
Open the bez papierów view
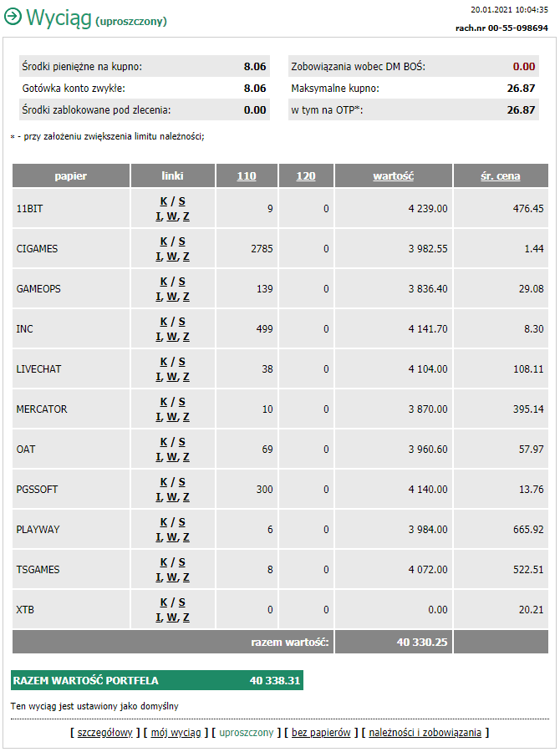coord(321,733)
